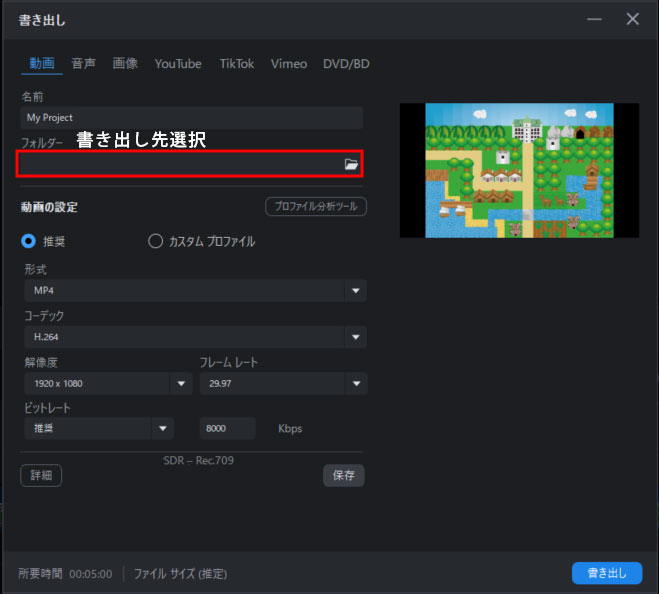The height and width of the screenshot is (594, 659).
Task: Select the 動画 tab
Action: [42, 63]
